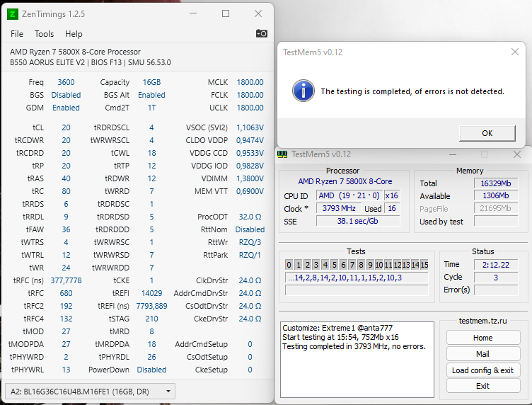Click the SSE 38.1 sec/Gb field
Screen dimensions: 532x405
point(358,221)
